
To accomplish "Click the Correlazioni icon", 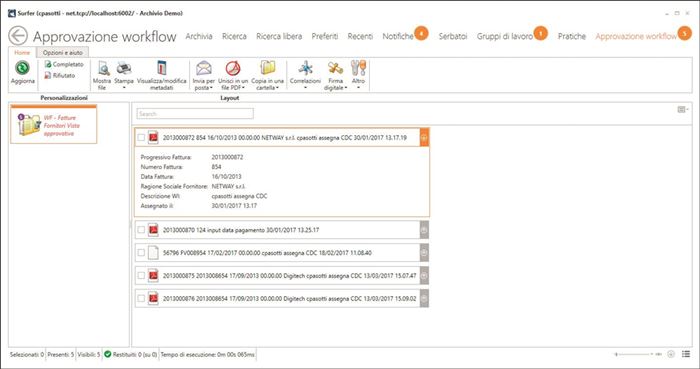I will 305,68.
